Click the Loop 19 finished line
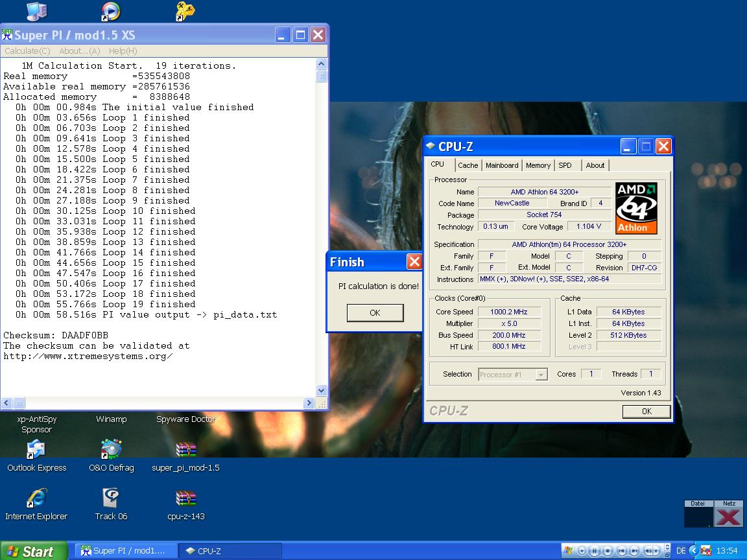747x560 pixels. point(105,304)
